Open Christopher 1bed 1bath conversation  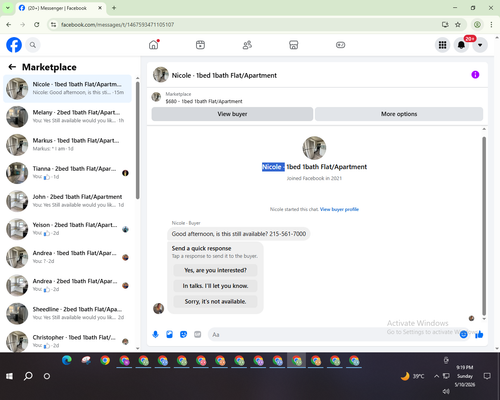pos(67,341)
